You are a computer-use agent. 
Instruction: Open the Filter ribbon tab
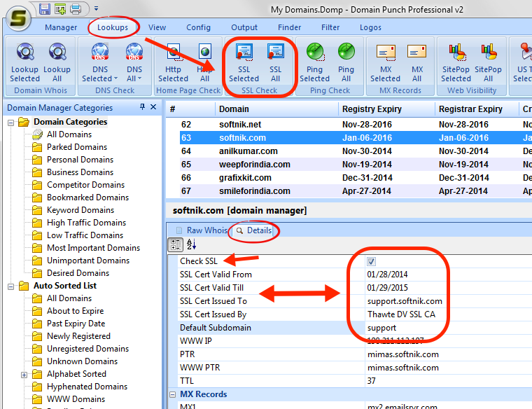tap(330, 27)
